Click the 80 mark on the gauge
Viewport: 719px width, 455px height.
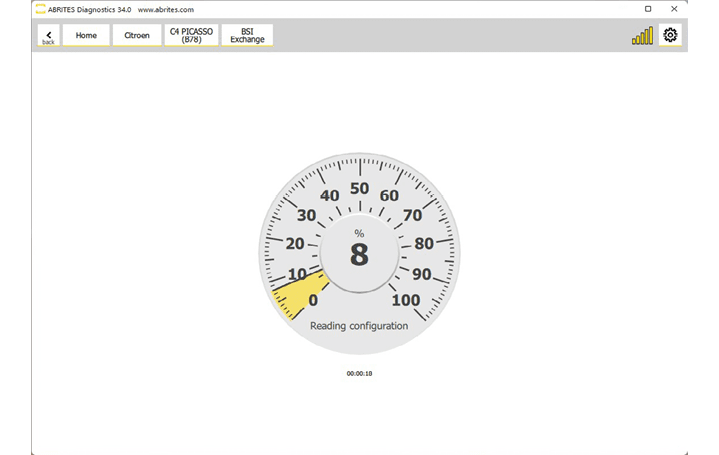(423, 243)
